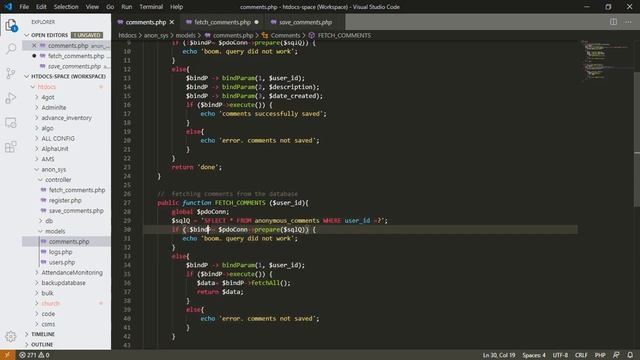Viewport: 640px width, 360px height.
Task: Open users.php in models folder
Action: 62,262
